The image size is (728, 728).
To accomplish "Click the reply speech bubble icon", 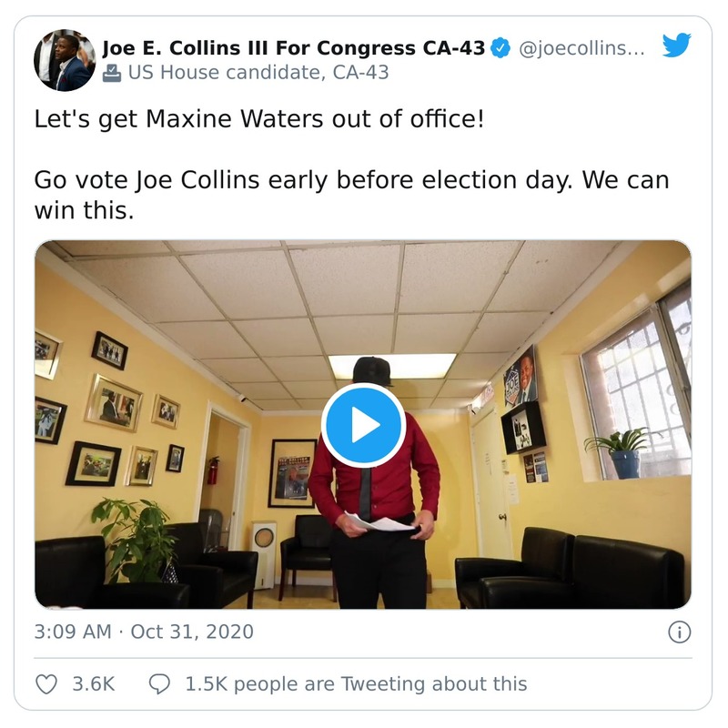I will 159,683.
